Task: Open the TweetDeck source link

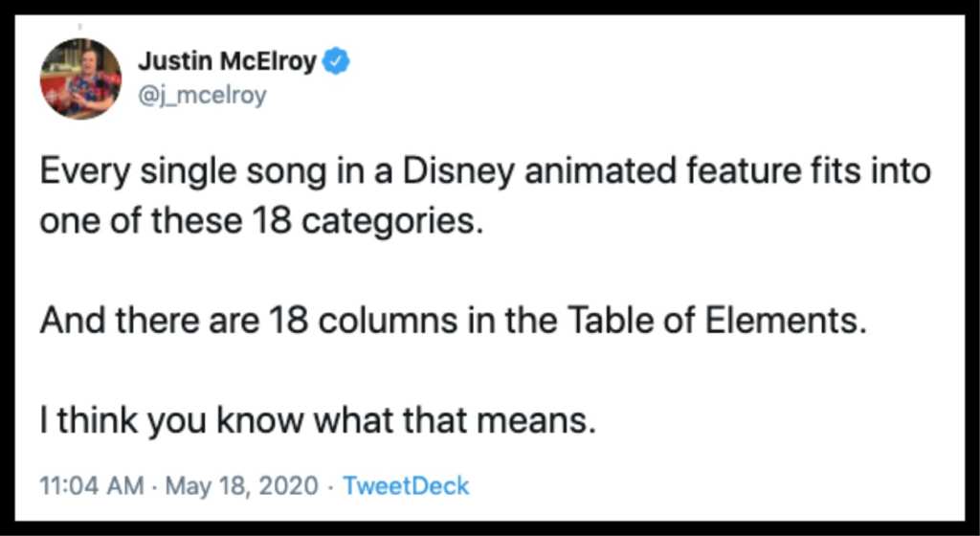Action: coord(406,485)
